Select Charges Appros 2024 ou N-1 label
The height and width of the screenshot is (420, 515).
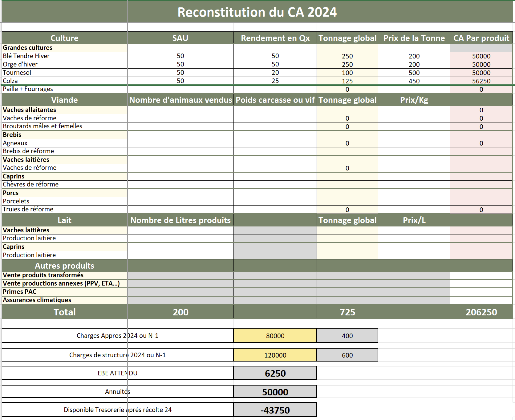point(117,336)
